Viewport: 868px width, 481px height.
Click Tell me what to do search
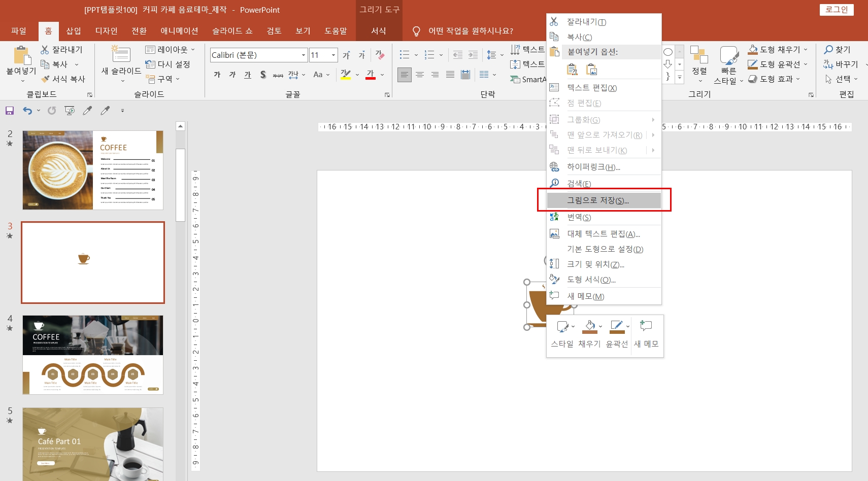click(463, 31)
